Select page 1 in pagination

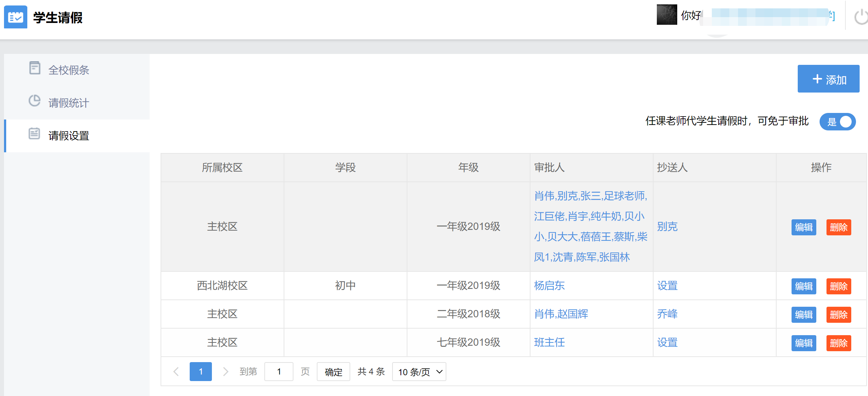[x=201, y=372]
